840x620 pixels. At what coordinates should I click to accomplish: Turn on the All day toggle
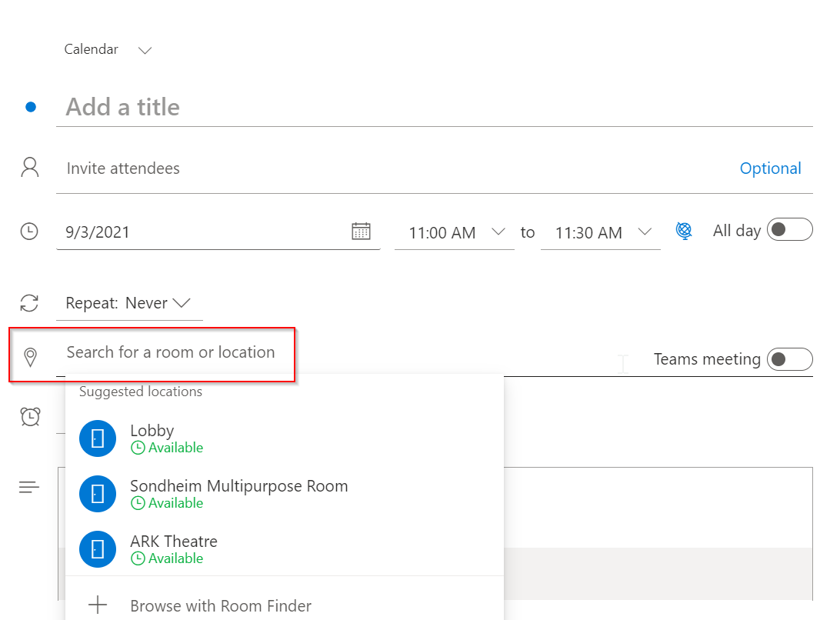pyautogui.click(x=789, y=230)
